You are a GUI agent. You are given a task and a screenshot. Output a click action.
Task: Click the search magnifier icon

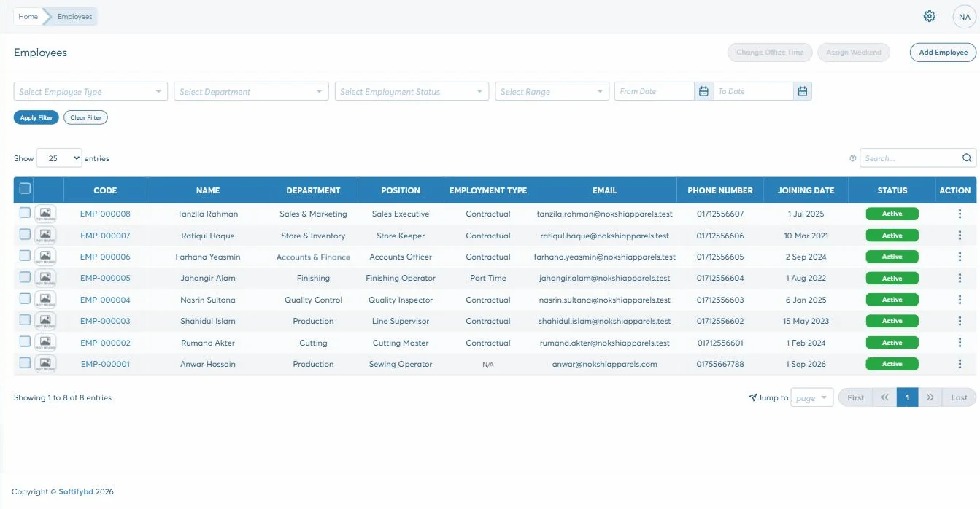[967, 158]
